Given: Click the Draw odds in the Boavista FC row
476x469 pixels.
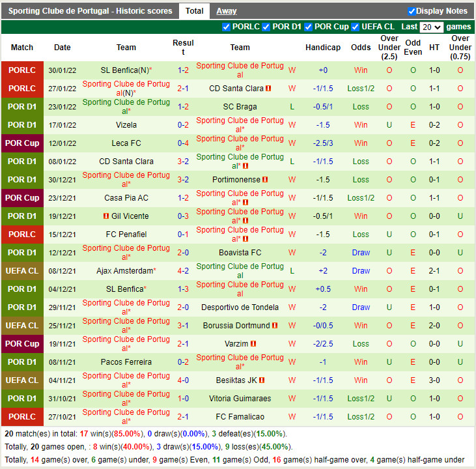Looking at the screenshot, I should click(361, 253).
